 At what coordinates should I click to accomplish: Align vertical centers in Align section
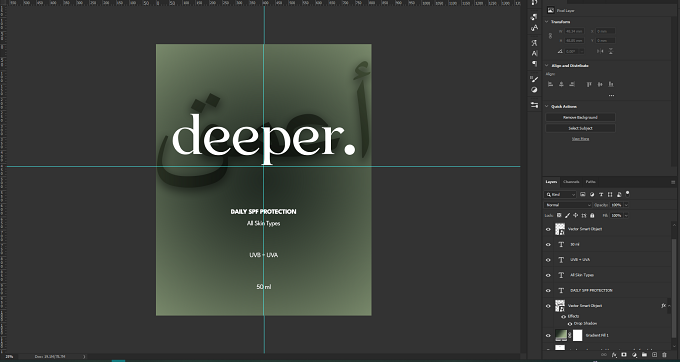pos(600,84)
